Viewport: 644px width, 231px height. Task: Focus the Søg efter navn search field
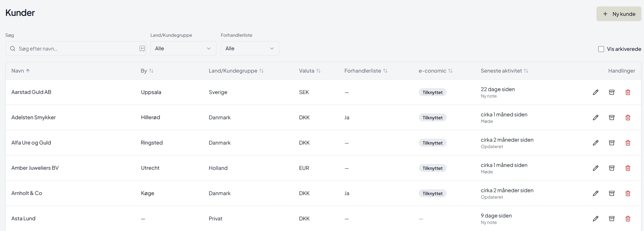click(x=76, y=48)
